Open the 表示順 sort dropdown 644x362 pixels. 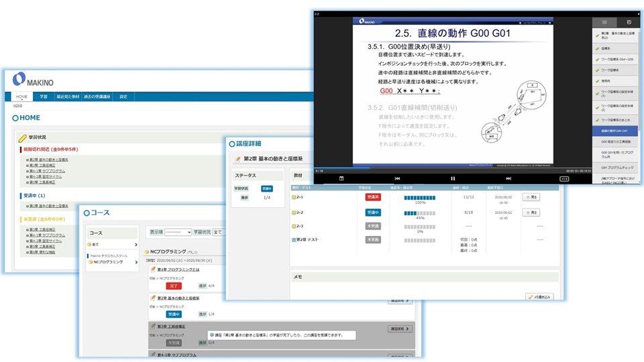pyautogui.click(x=178, y=231)
